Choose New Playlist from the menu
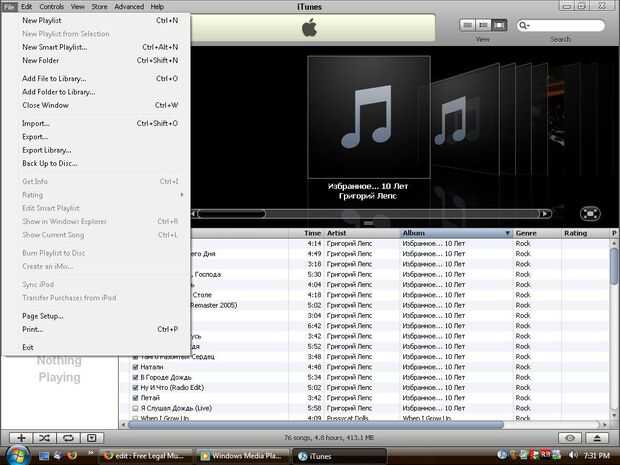Image resolution: width=620 pixels, height=465 pixels. point(97,21)
